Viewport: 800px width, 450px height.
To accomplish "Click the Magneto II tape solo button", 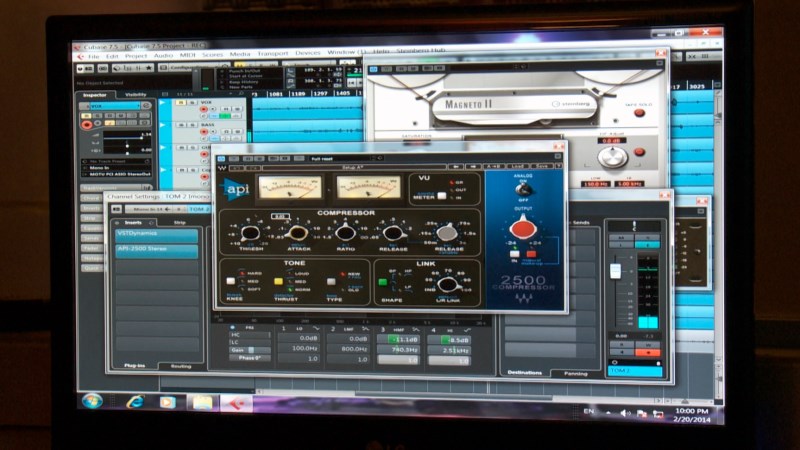I will (x=639, y=113).
